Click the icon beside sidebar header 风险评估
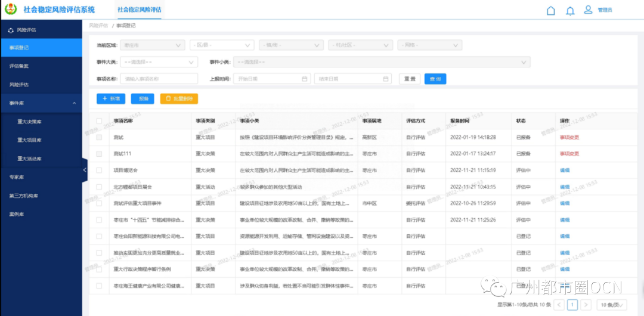 (11, 30)
